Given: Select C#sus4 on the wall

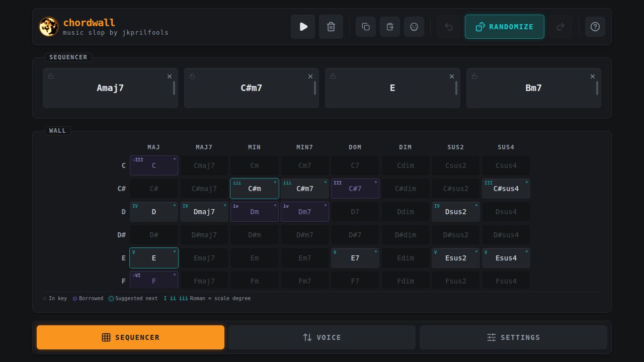Looking at the screenshot, I should [x=506, y=189].
